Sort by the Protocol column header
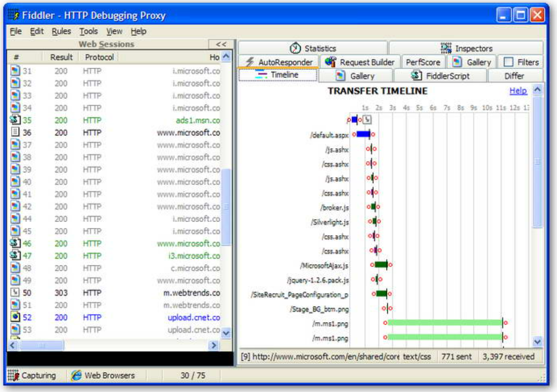Viewport: 557px width, 392px height. [x=99, y=57]
